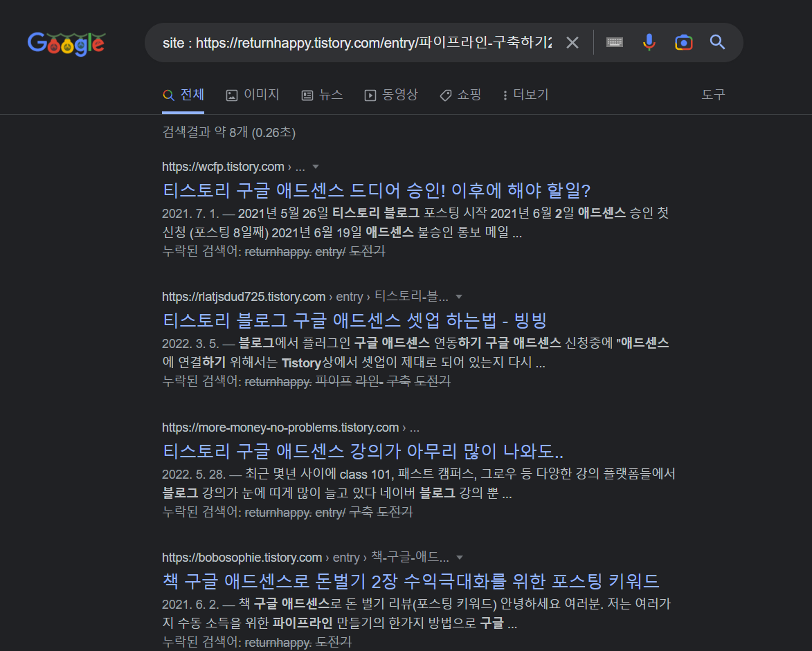Click crossed-out '파이프 라인-' term under second result
Screen dimensions: 812x651
click(x=350, y=381)
